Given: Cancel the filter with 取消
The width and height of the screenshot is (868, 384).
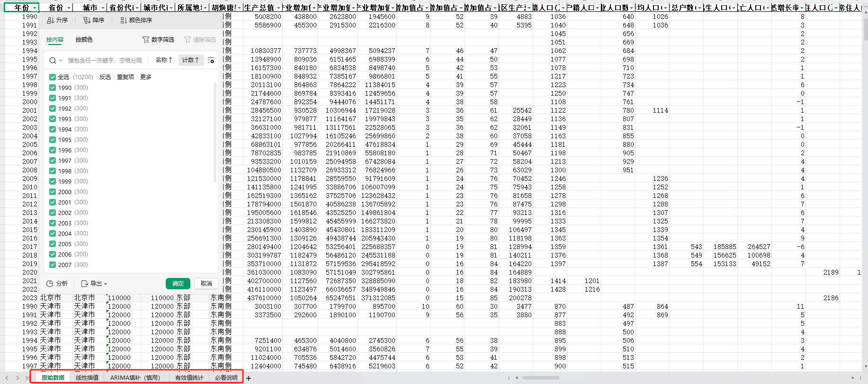Looking at the screenshot, I should (206, 284).
